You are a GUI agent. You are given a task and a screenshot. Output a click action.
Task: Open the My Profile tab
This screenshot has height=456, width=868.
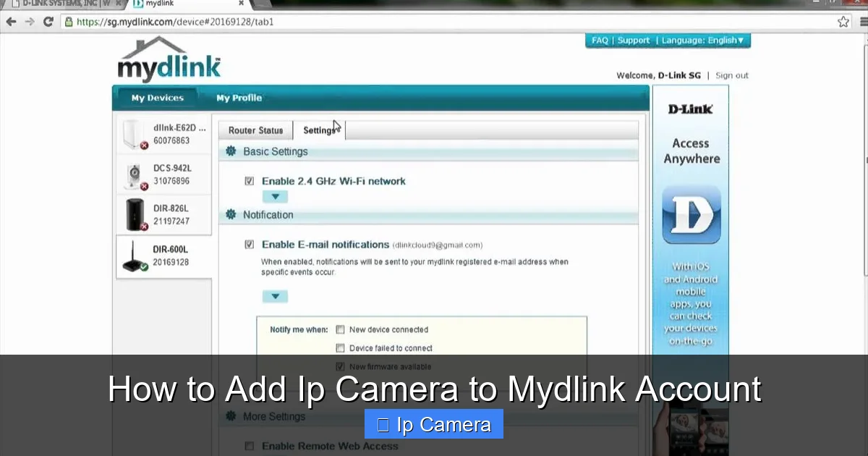pyautogui.click(x=239, y=98)
